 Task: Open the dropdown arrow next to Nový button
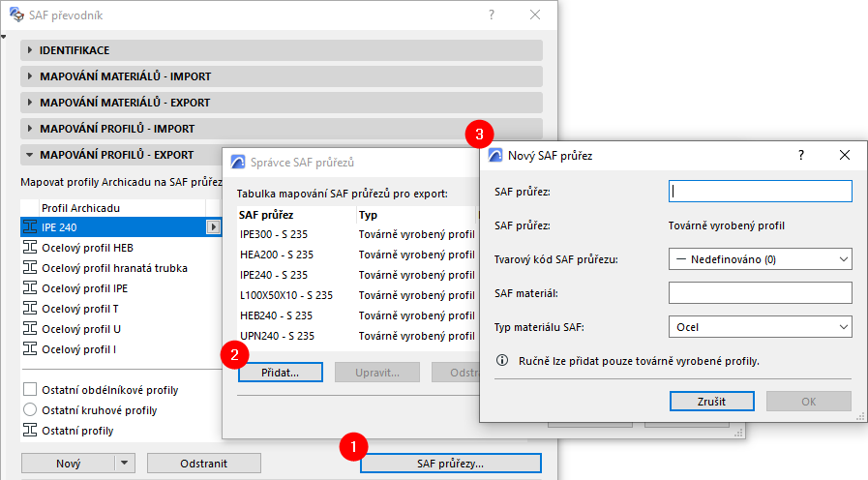click(125, 463)
